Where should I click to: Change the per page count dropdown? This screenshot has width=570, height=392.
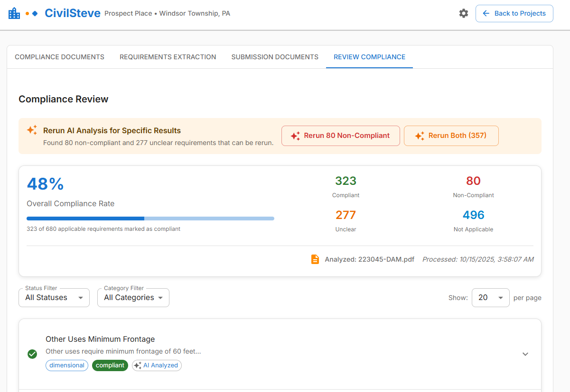pyautogui.click(x=490, y=298)
